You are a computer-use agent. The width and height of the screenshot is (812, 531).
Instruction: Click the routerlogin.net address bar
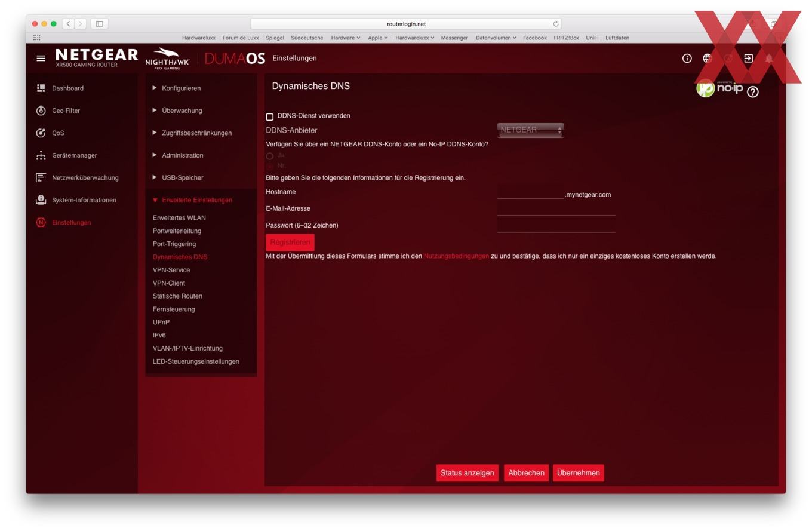(x=406, y=24)
